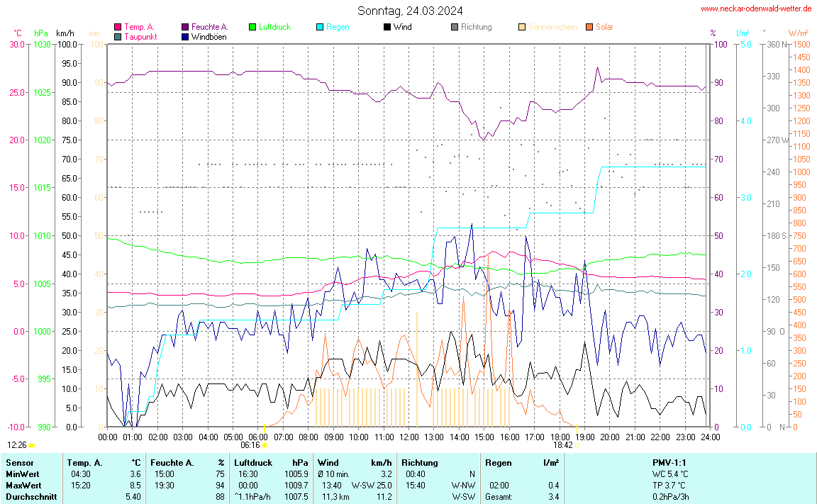The width and height of the screenshot is (817, 504).
Task: Click the day-length sun icon beside 12:26
Action: 32,445
